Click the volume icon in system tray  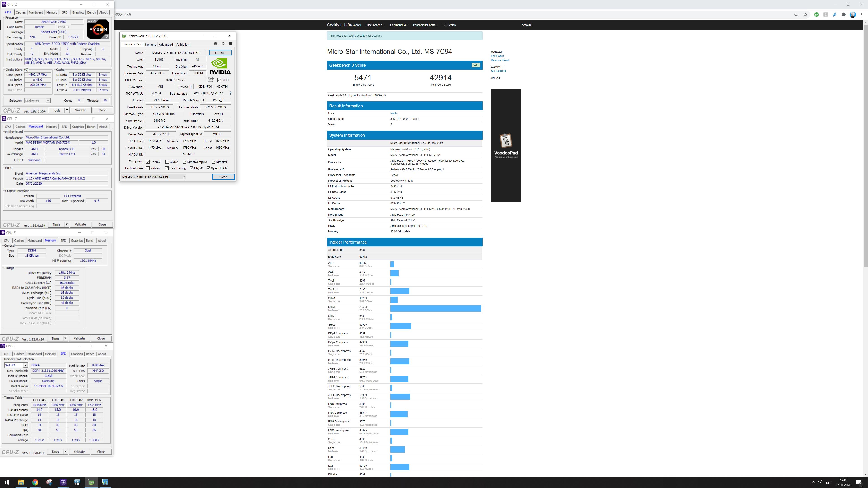820,483
